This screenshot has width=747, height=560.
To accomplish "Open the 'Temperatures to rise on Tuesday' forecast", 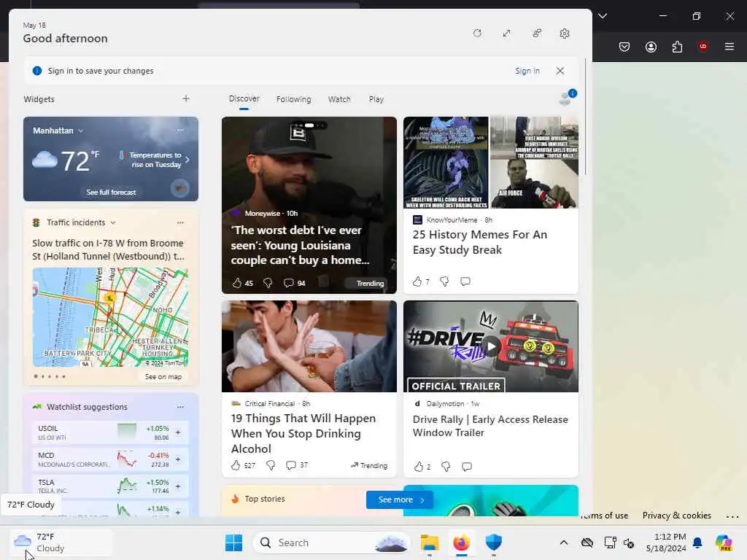I will click(x=154, y=160).
